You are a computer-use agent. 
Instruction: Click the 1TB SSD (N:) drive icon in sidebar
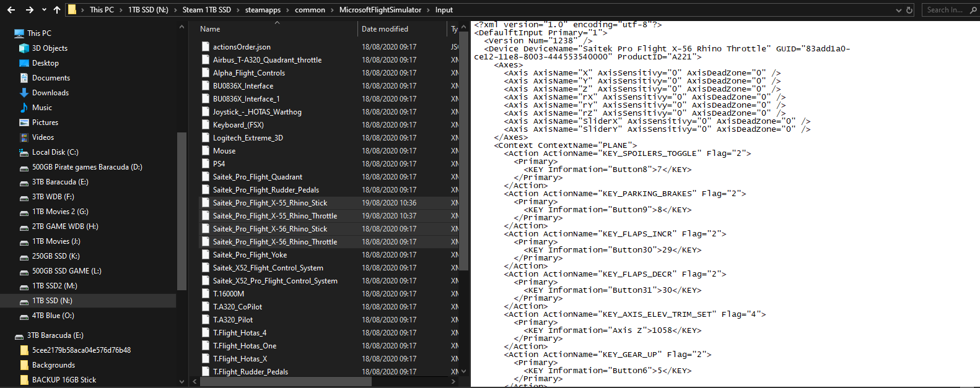24,301
